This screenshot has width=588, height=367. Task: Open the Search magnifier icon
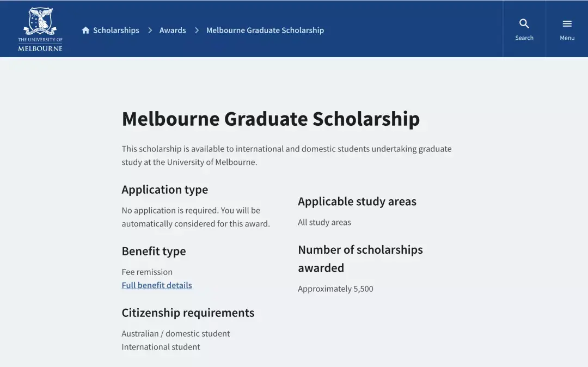[x=524, y=23]
